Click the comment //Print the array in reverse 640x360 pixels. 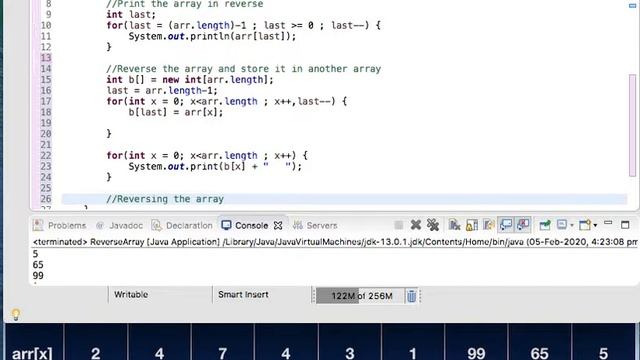(185, 4)
